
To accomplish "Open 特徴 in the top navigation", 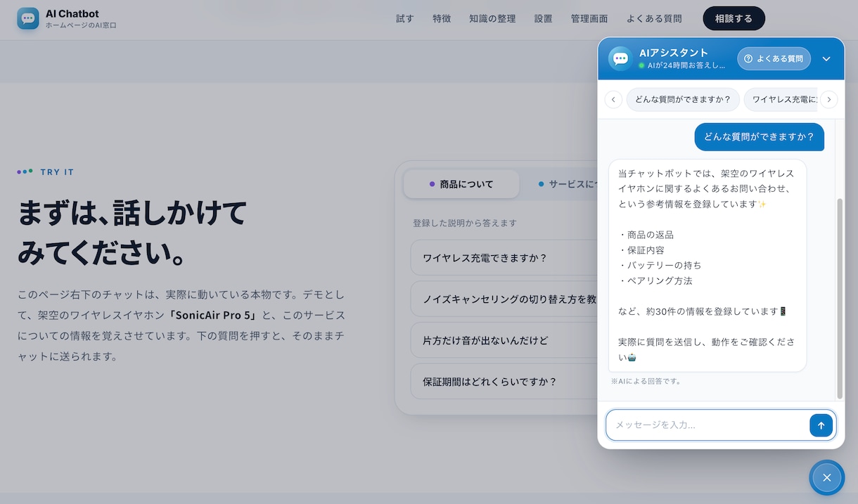I will pos(442,19).
